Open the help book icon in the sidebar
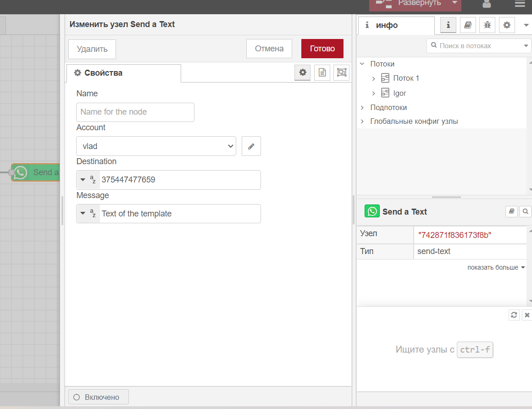 tap(467, 25)
